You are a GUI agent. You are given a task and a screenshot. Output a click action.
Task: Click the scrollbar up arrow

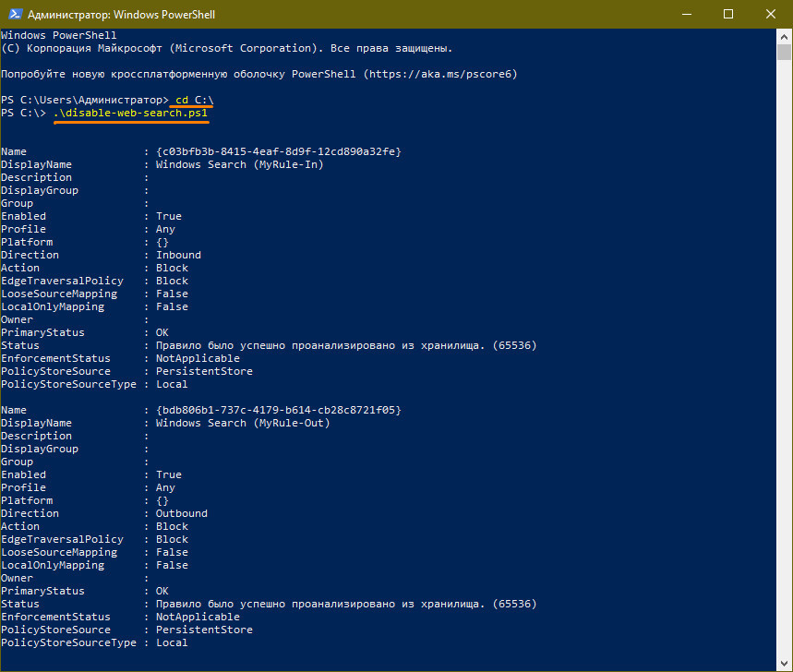click(x=784, y=35)
